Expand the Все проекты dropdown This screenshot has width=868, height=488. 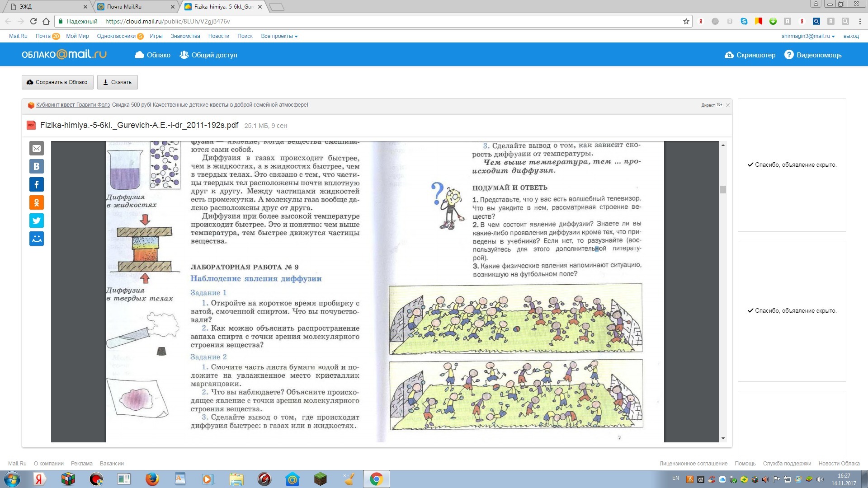[x=279, y=36]
